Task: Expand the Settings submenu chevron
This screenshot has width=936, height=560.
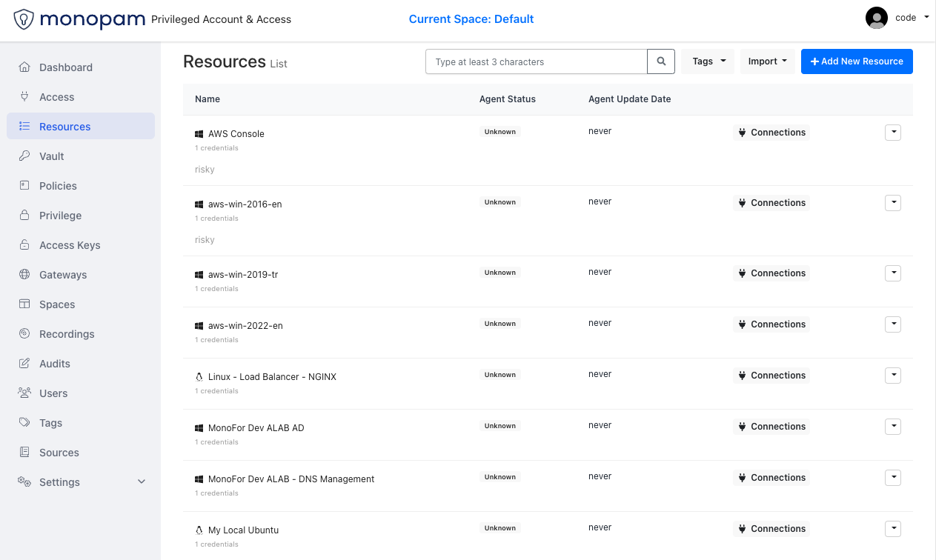Action: [x=142, y=482]
